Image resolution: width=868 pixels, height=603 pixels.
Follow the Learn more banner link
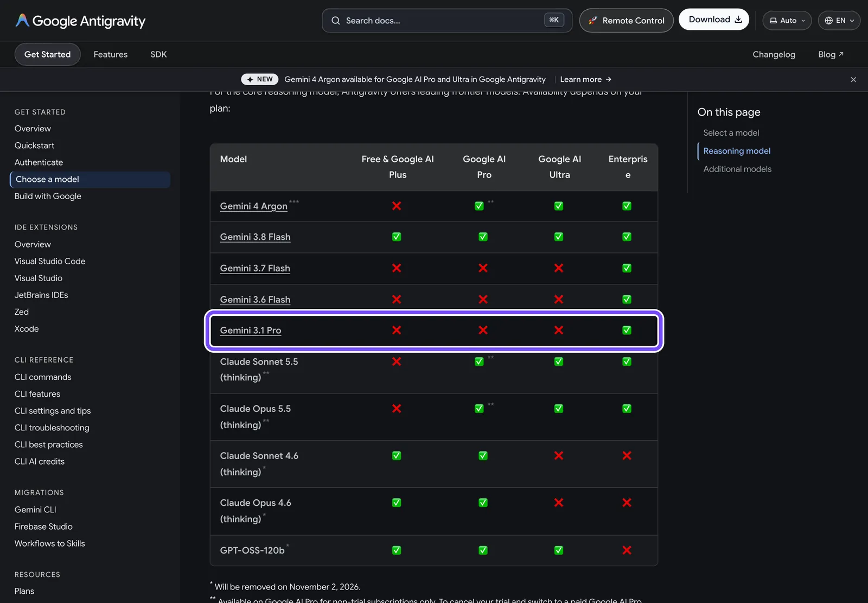[586, 79]
